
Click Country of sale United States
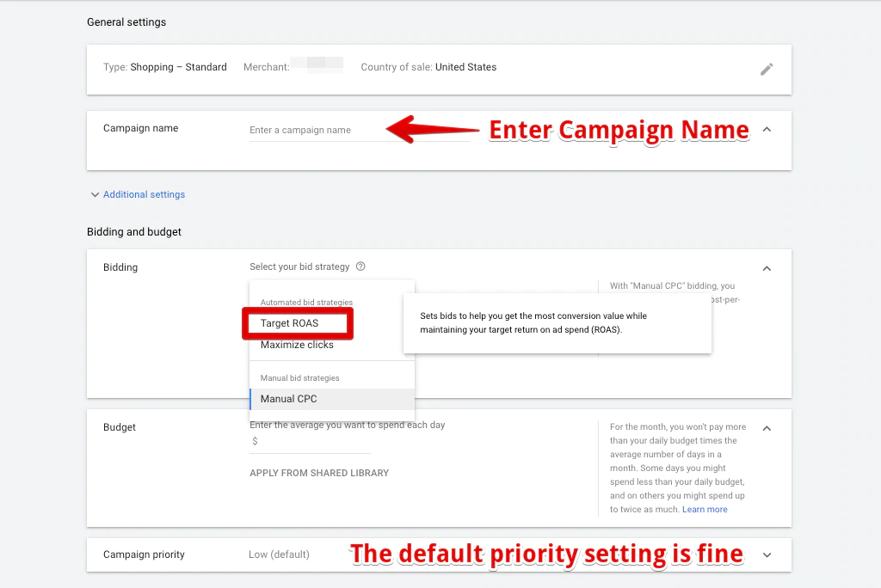(x=428, y=67)
